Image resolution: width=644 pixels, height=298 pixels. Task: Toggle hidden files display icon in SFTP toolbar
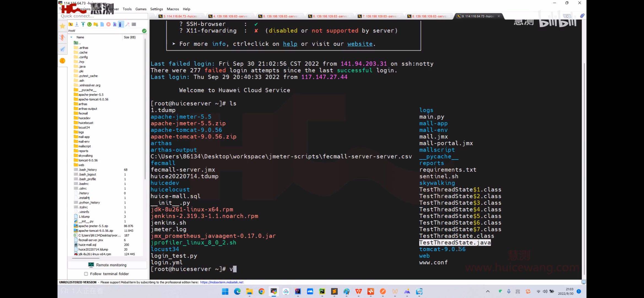click(120, 24)
